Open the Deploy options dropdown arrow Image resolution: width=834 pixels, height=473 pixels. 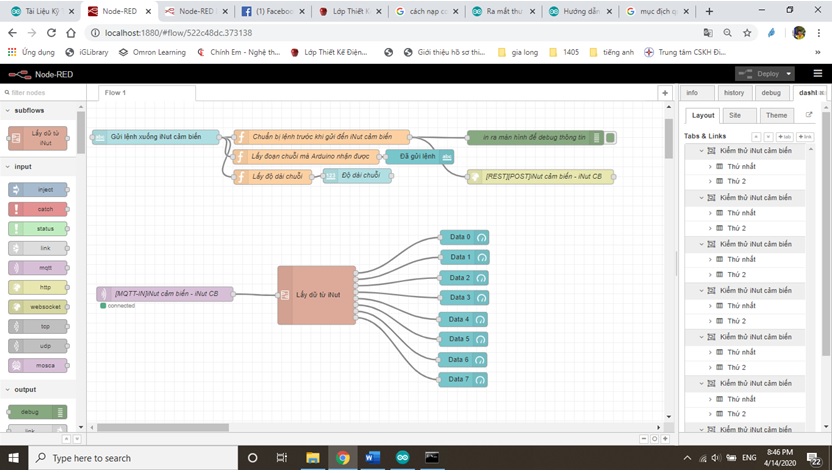click(789, 74)
